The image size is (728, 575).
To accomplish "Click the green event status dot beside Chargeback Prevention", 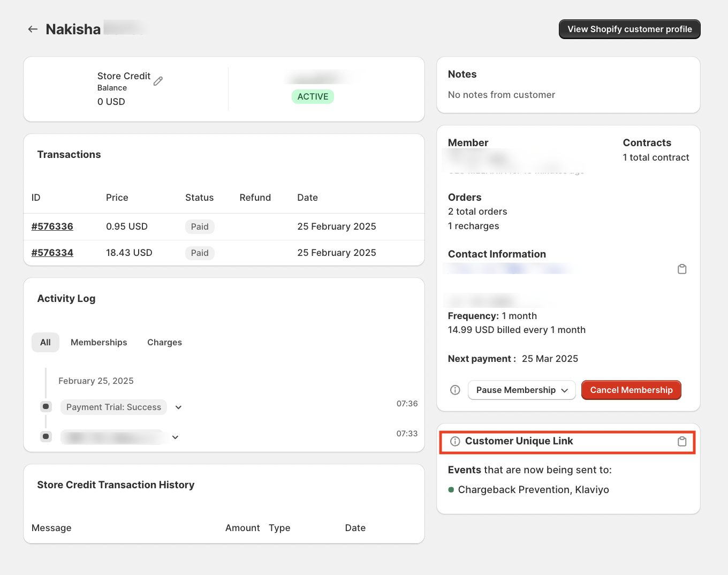I will [451, 489].
